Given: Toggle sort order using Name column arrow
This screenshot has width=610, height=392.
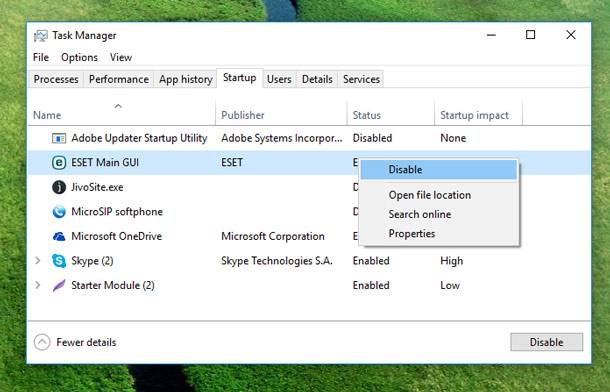Looking at the screenshot, I should [x=118, y=106].
